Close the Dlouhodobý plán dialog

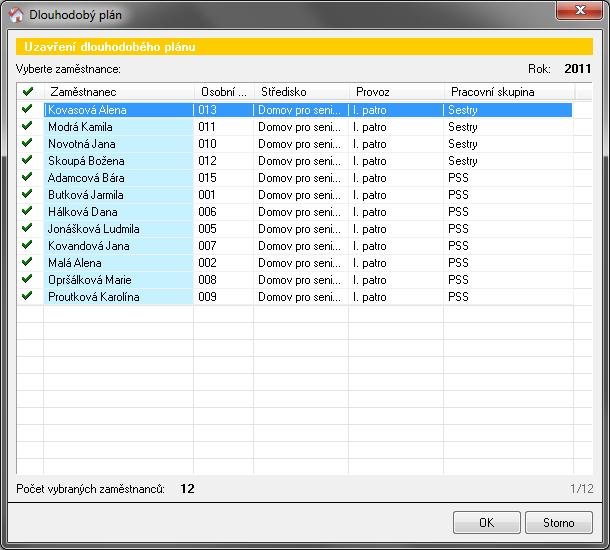click(580, 10)
